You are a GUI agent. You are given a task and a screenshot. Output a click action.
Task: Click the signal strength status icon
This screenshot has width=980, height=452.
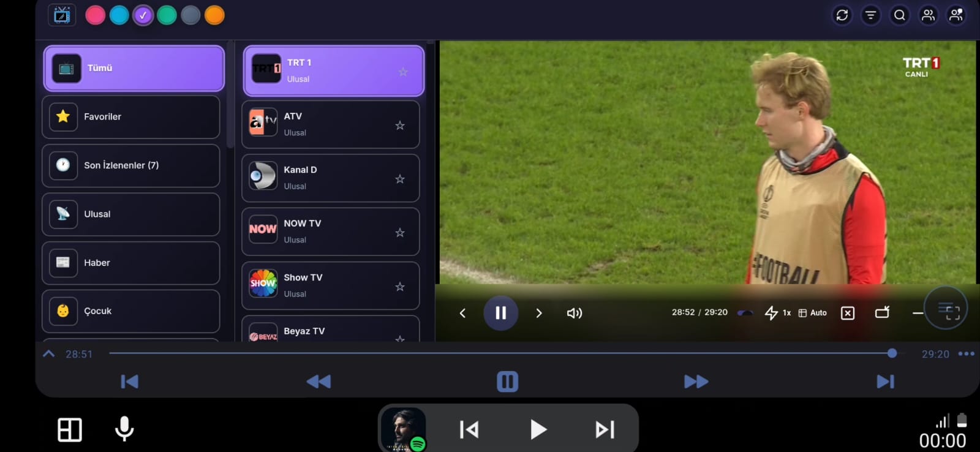click(943, 421)
